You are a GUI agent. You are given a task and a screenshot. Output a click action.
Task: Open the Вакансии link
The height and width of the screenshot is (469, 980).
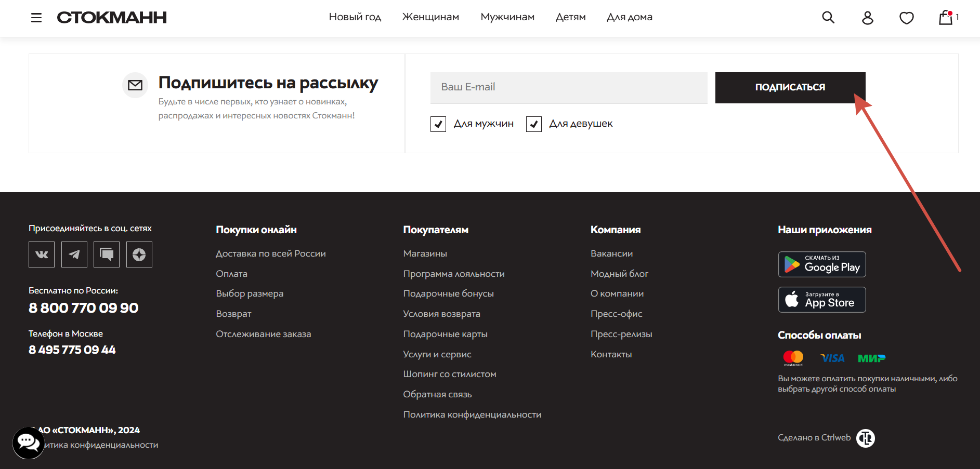[x=612, y=253]
